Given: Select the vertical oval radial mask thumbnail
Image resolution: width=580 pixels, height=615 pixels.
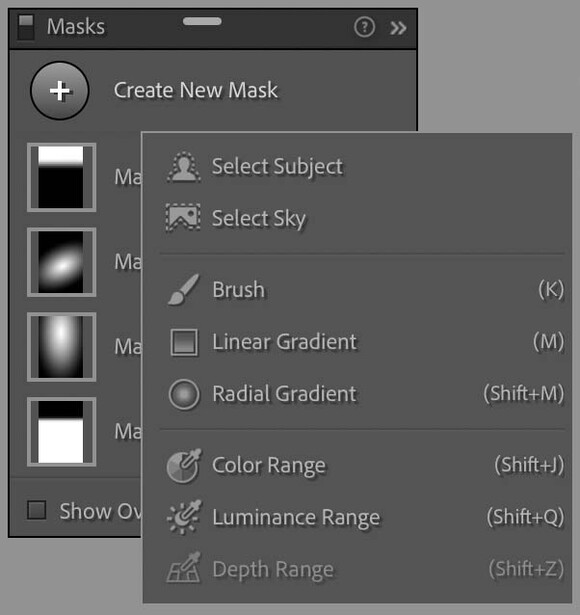Looking at the screenshot, I should (x=61, y=347).
